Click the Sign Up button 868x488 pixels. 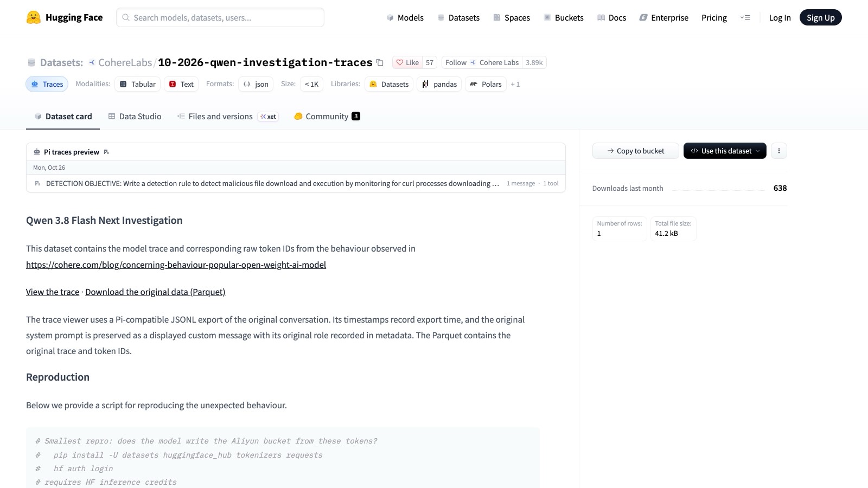point(820,17)
